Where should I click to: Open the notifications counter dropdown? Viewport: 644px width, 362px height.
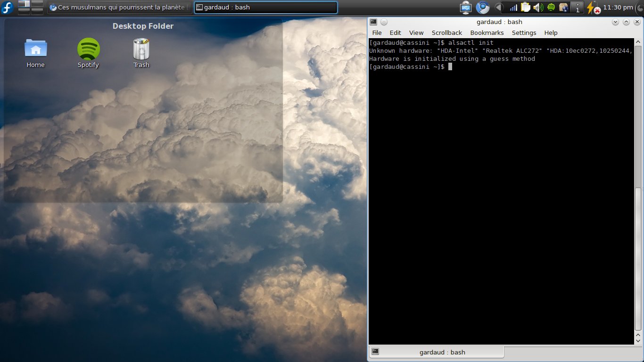pos(578,8)
